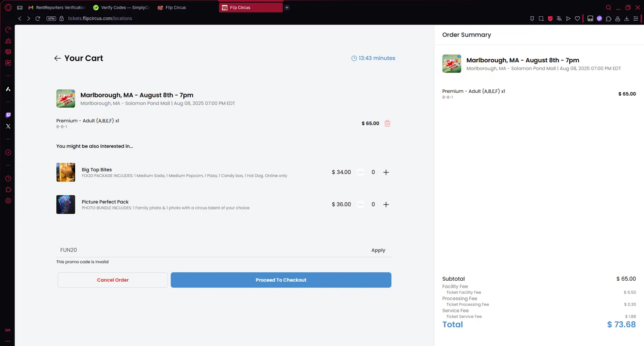Open the red ad blocker shield

point(550,18)
